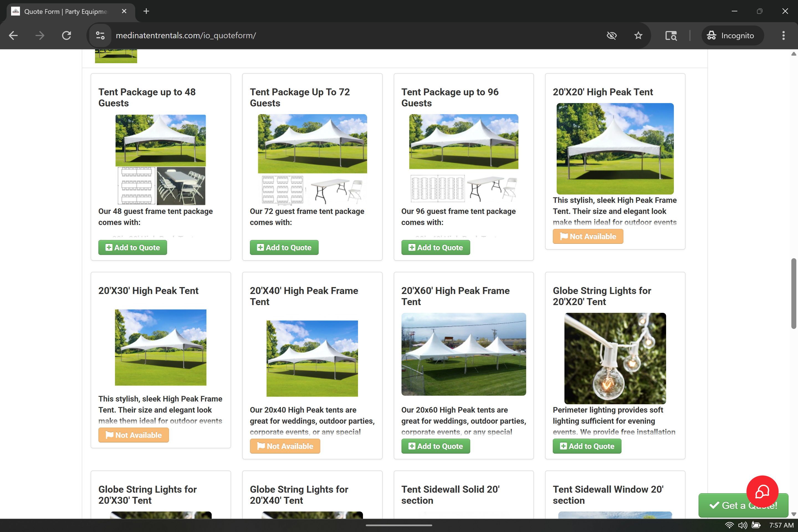Close the Quote Form tab

coord(124,11)
